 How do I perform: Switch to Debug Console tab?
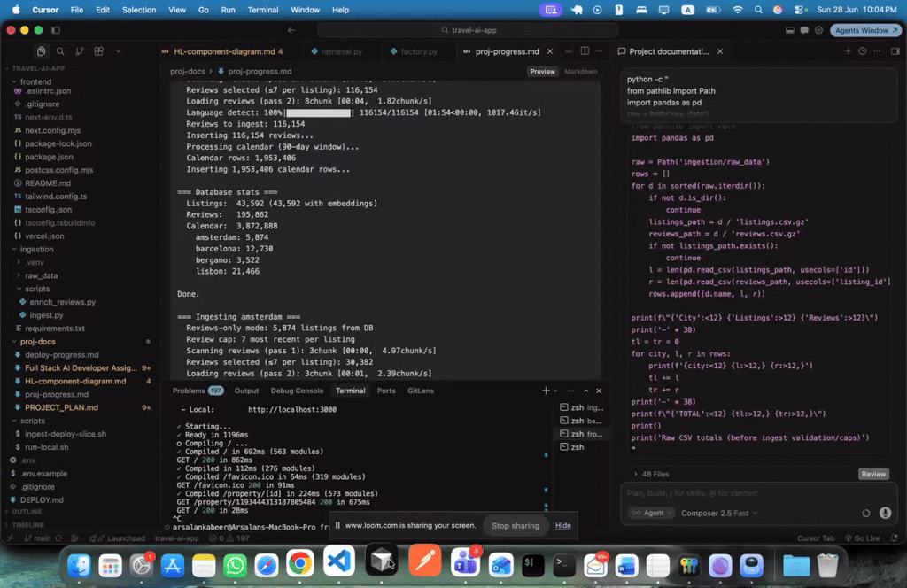pyautogui.click(x=297, y=391)
